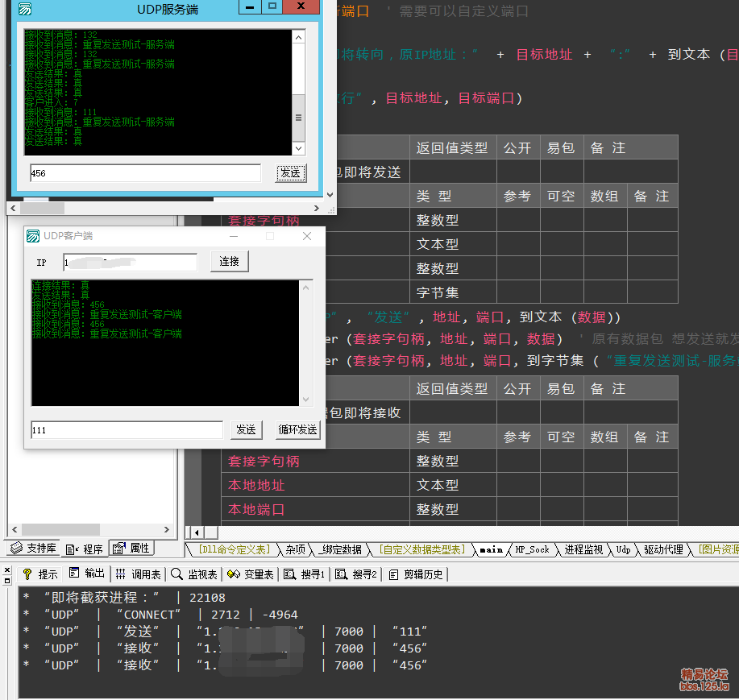Switch to the HP_Sock editor tab

pyautogui.click(x=532, y=549)
